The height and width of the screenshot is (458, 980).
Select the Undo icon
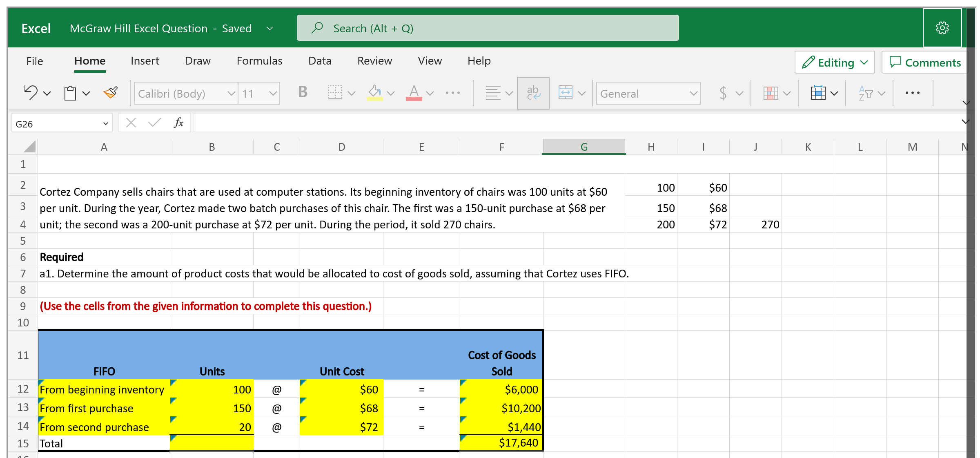31,92
